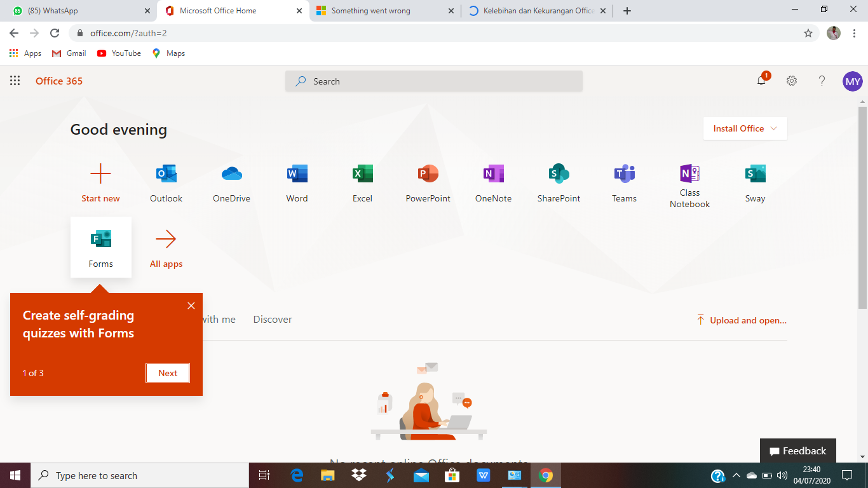Screen dimensions: 868x488
Task: Open the notifications bell
Action: [761, 81]
